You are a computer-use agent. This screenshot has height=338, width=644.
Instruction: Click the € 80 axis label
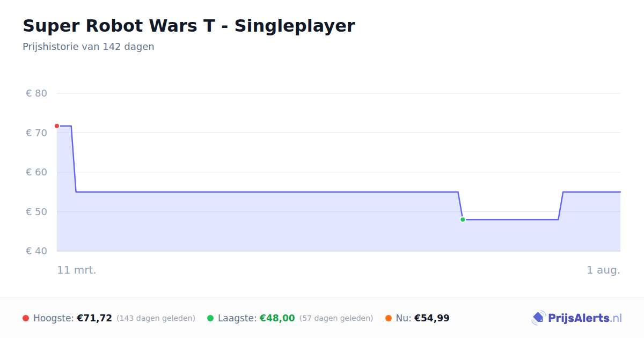click(36, 93)
